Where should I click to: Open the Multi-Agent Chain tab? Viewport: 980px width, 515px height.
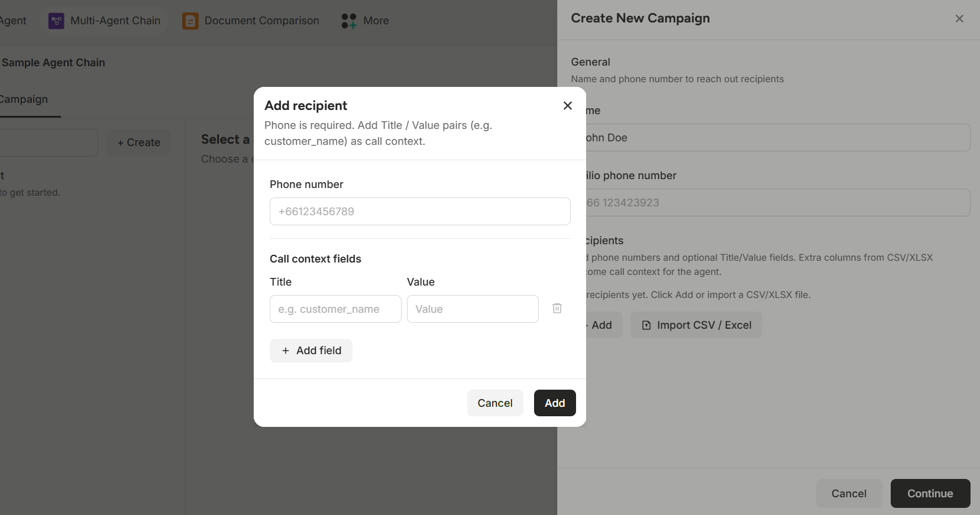pyautogui.click(x=105, y=21)
